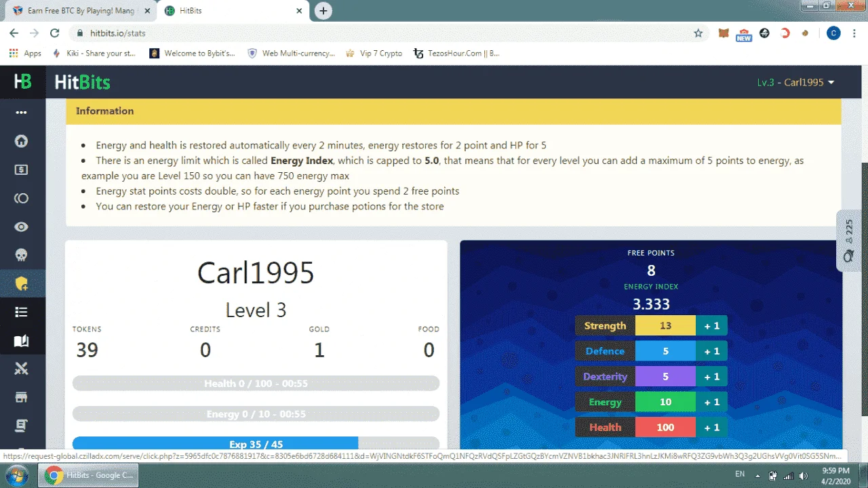Open the extension with NEW badge
Viewport: 868px width, 488px height.
coord(744,34)
